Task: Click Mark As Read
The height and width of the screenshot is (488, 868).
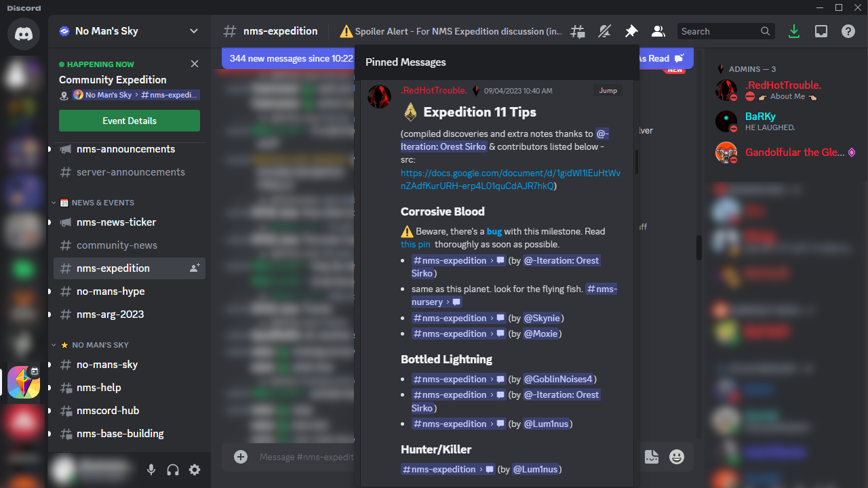Action: coord(663,58)
